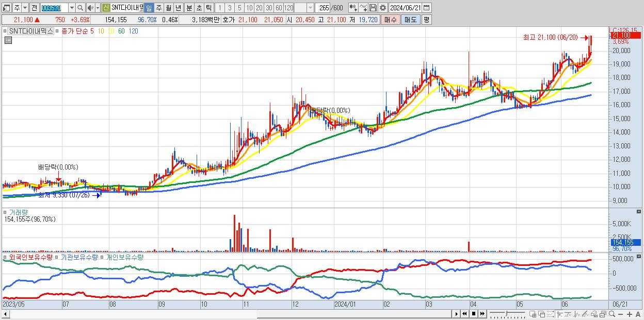
Task: Click the 평 button
Action: pos(426,20)
